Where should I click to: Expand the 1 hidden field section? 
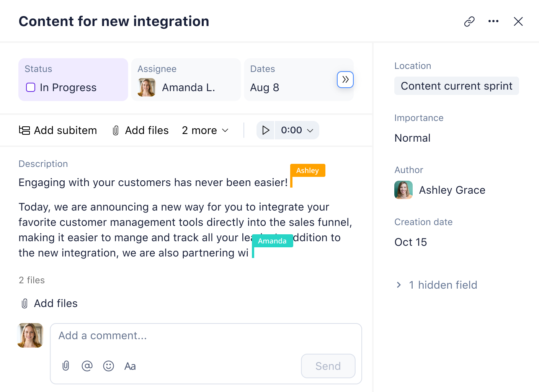pos(443,285)
